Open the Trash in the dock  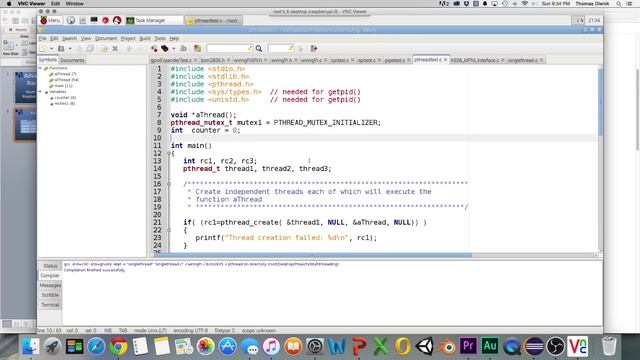(x=609, y=347)
